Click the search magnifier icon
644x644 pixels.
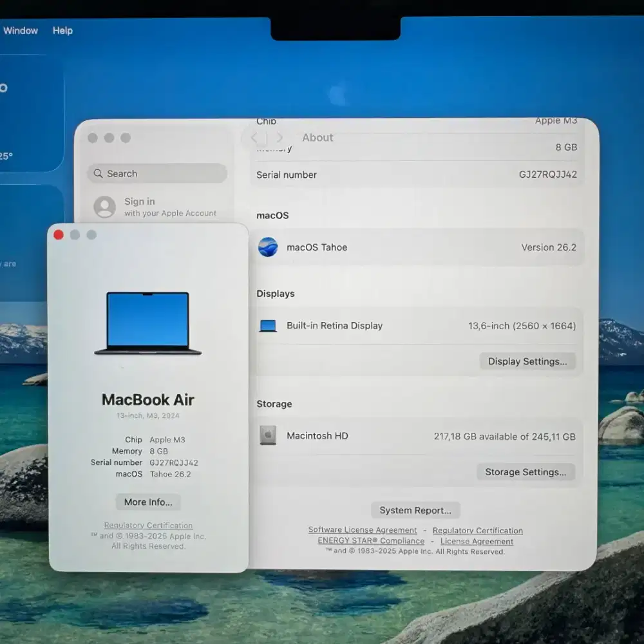(x=98, y=173)
